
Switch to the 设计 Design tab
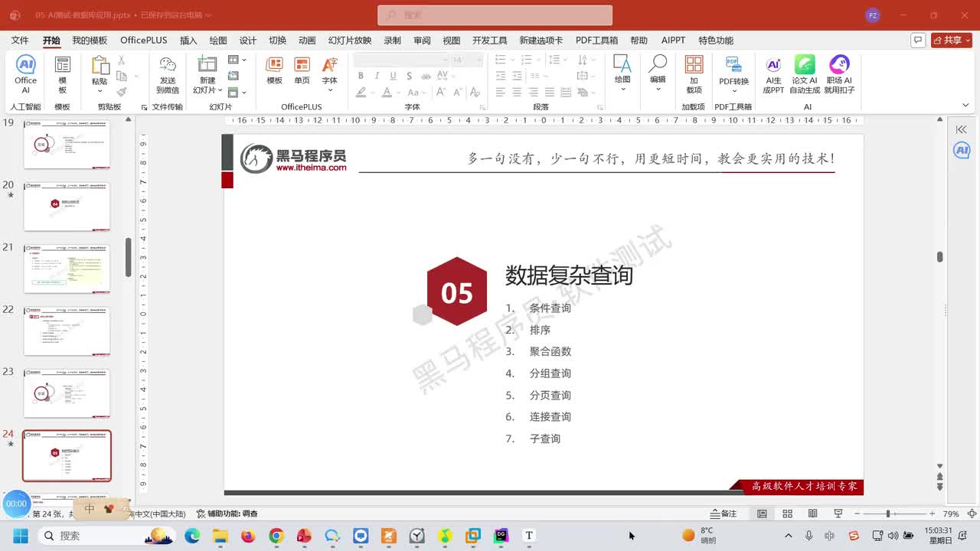[x=248, y=41]
